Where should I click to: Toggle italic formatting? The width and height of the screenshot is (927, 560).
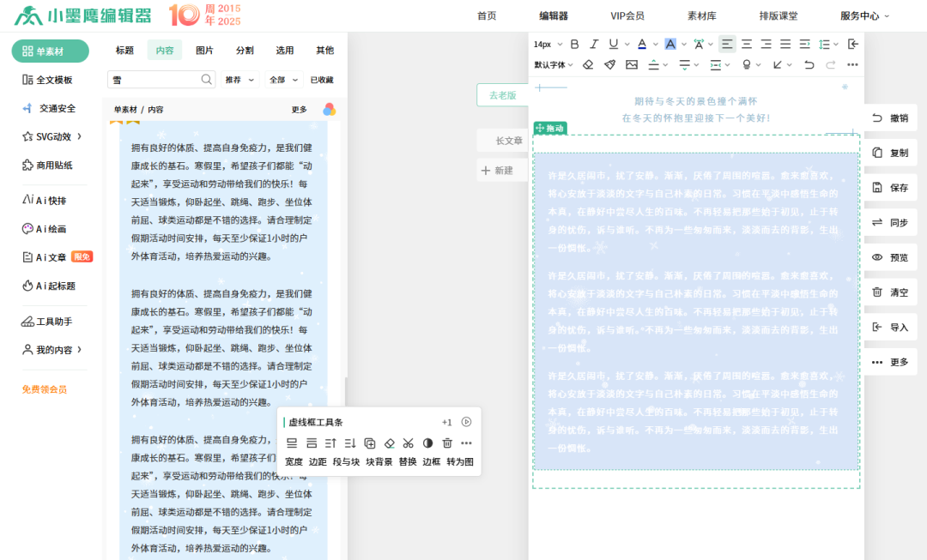pos(594,44)
